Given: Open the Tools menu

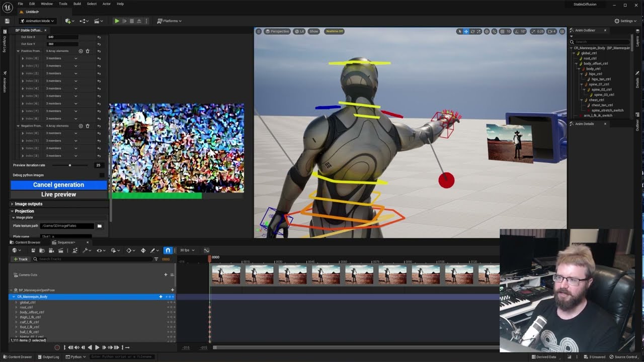Looking at the screenshot, I should [63, 4].
